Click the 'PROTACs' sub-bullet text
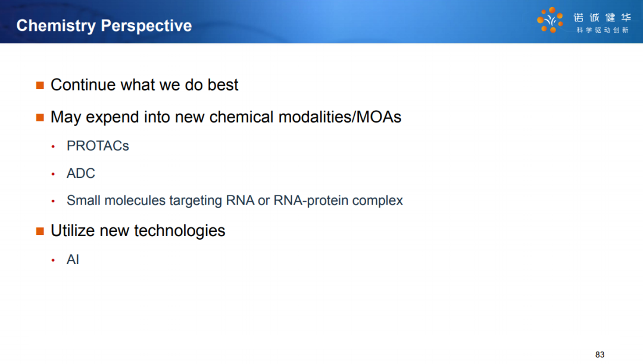Screen dimensions: 643x364 tap(98, 146)
